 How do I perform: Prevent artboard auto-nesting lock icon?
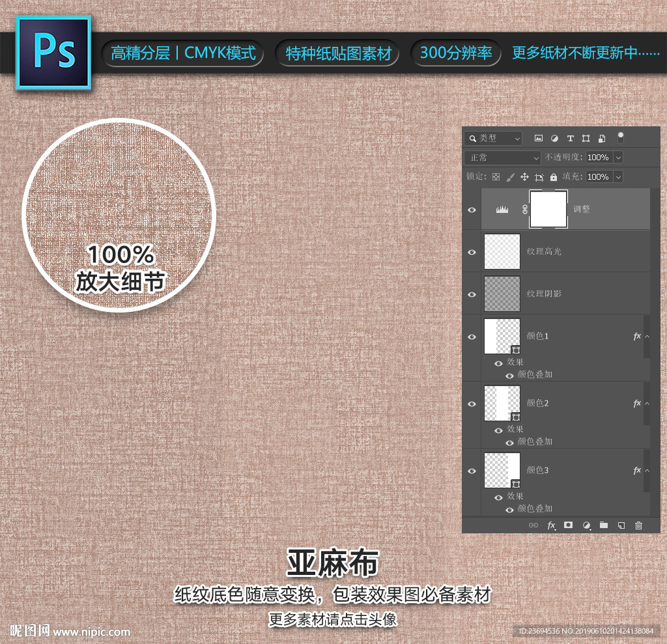[539, 177]
